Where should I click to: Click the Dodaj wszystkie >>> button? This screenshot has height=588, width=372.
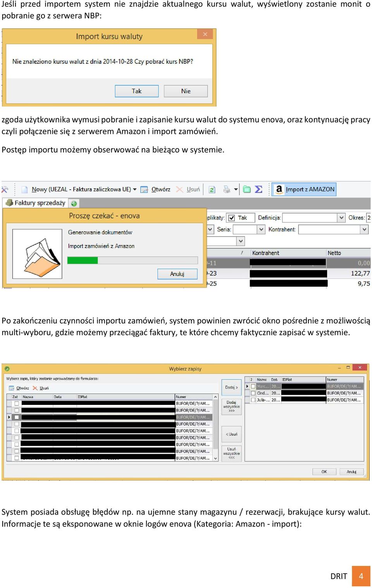[x=231, y=406]
